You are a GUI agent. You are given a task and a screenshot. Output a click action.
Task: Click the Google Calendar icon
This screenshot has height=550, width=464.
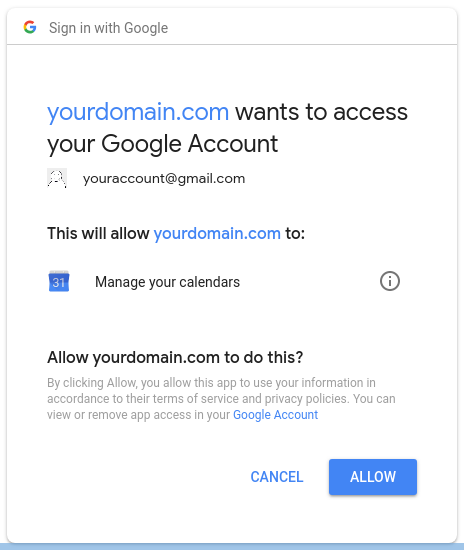click(59, 281)
